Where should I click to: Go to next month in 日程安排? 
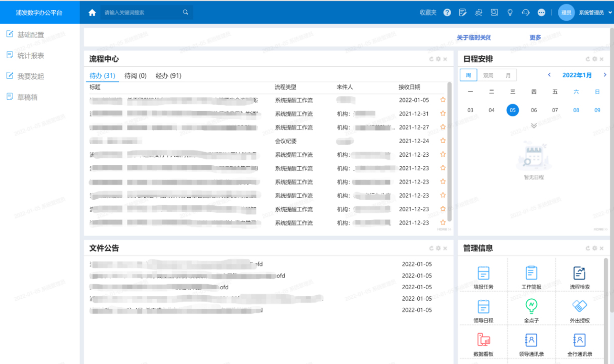click(605, 75)
